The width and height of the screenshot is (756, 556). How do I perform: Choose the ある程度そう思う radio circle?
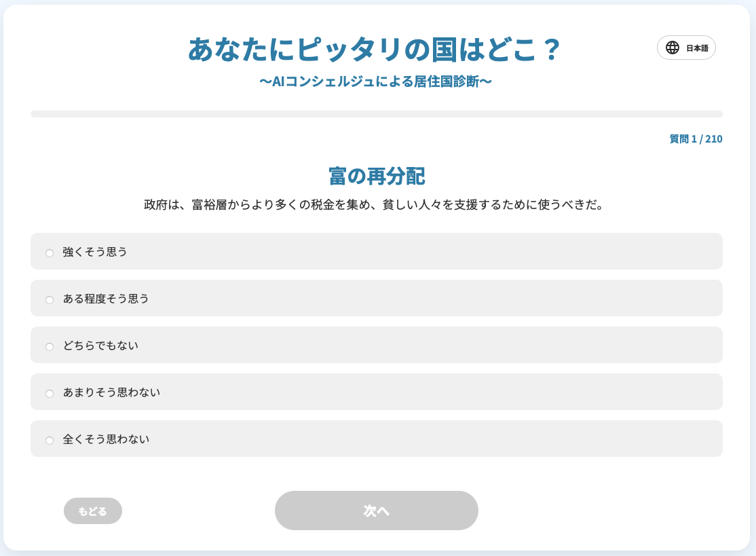pos(50,300)
